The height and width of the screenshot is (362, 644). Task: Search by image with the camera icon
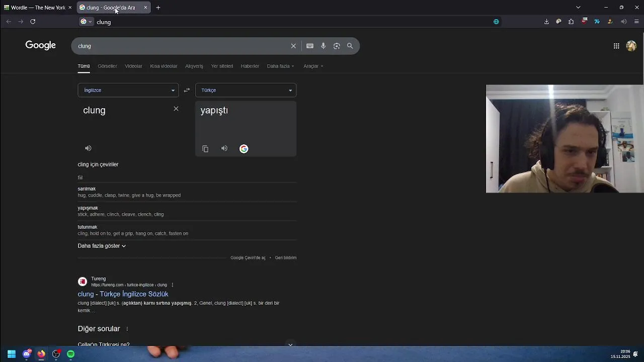[337, 46]
